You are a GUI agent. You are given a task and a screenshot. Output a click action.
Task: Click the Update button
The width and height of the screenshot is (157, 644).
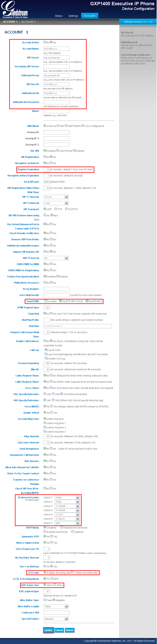(49, 630)
